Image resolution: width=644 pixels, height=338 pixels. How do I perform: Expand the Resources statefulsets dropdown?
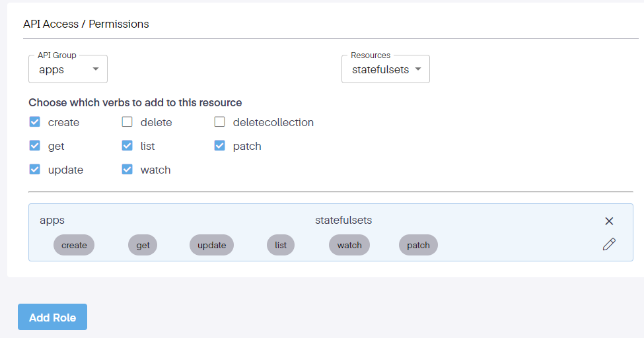coord(385,69)
